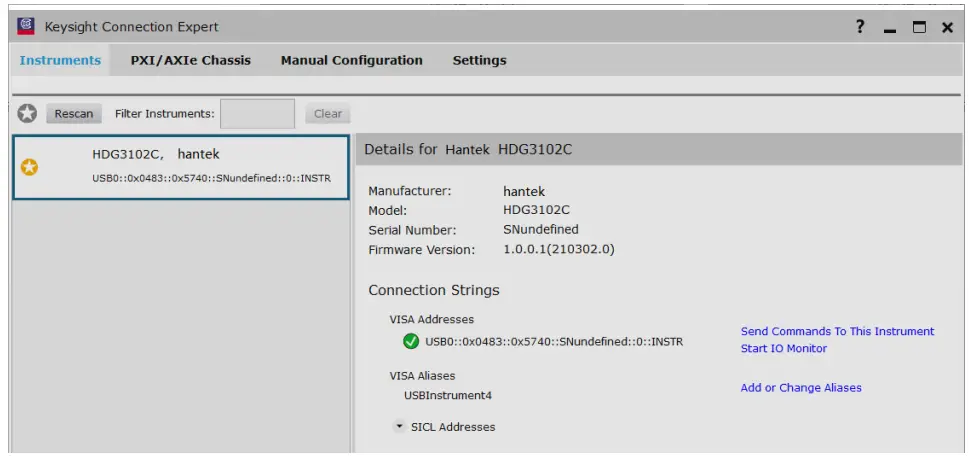Maximize the Connection Expert window

(919, 28)
